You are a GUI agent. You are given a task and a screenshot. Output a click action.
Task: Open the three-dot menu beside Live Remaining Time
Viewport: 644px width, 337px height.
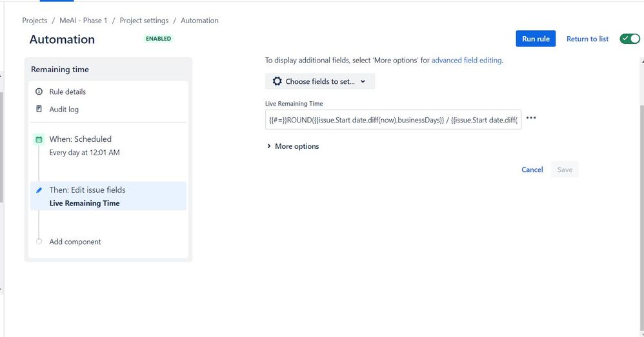(531, 118)
